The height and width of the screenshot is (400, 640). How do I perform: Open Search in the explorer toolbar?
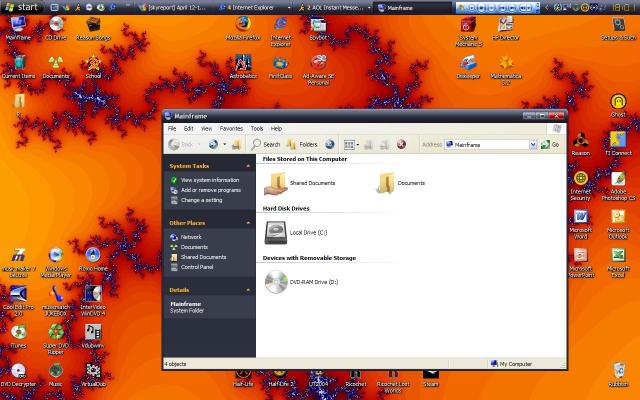click(x=266, y=144)
